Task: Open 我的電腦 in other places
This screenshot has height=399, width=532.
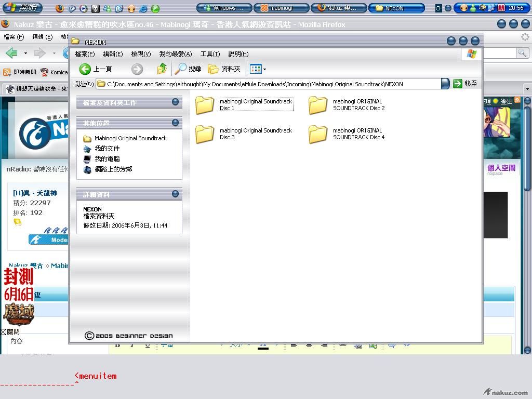Action: click(102, 159)
